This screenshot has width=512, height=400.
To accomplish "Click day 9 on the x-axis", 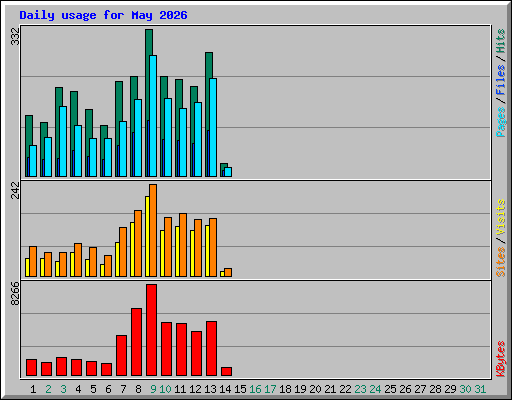I will click(x=153, y=389).
